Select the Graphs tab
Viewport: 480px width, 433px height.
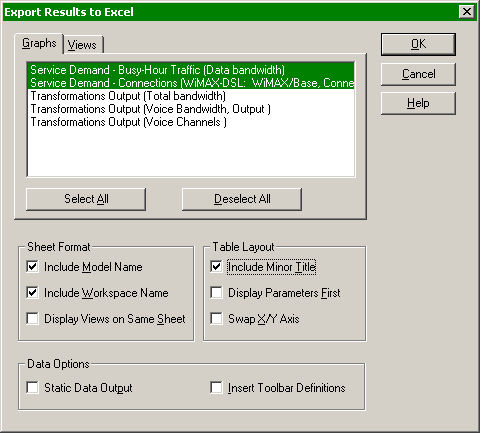tap(39, 43)
